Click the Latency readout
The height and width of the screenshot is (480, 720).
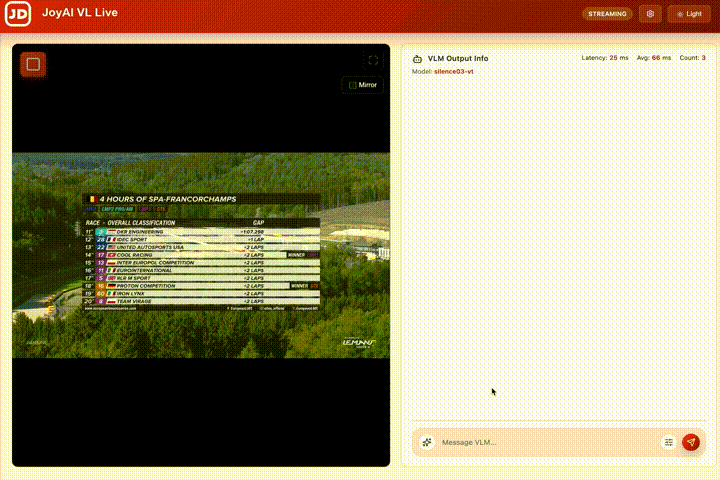(605, 58)
